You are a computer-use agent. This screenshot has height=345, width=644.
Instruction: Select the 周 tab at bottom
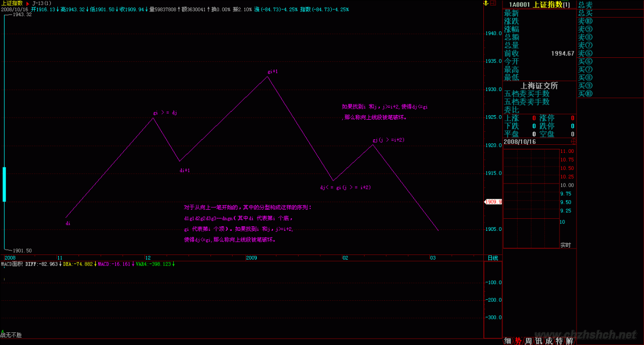point(528,341)
